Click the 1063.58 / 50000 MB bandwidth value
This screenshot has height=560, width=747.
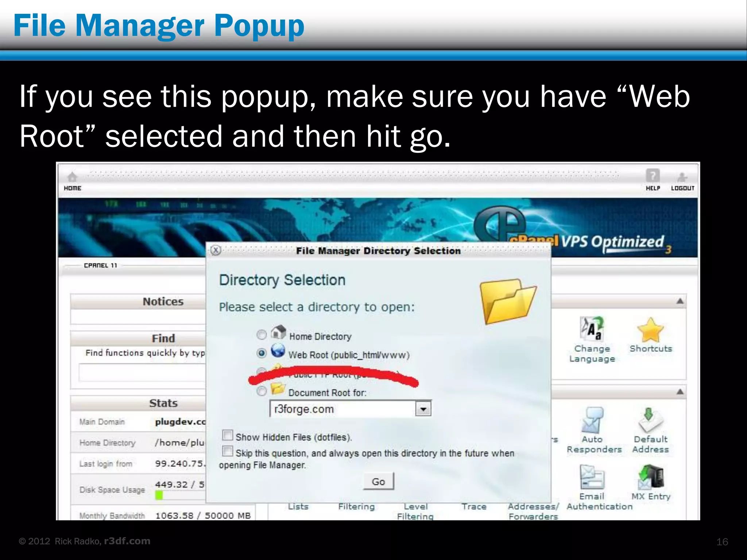tap(203, 516)
